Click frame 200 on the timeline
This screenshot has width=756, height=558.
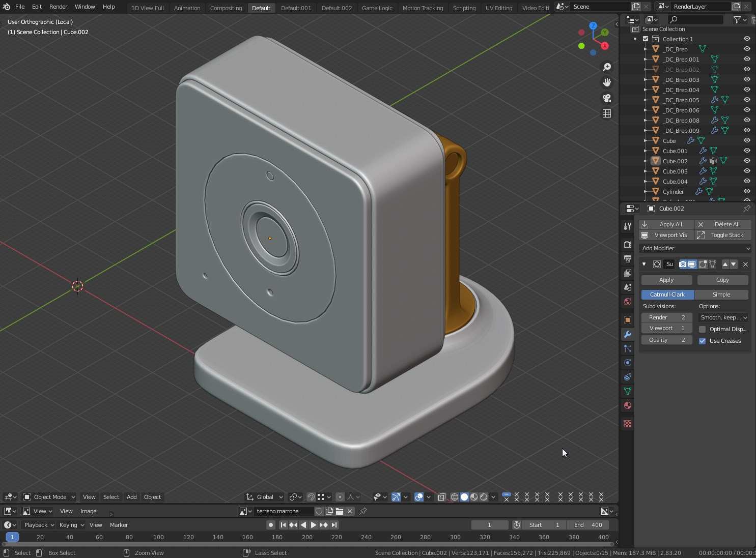307,537
